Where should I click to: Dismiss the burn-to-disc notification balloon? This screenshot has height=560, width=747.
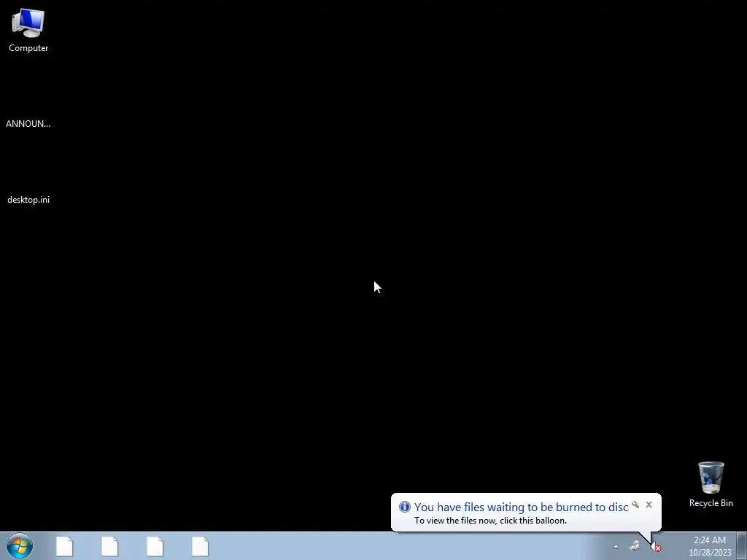(x=649, y=505)
